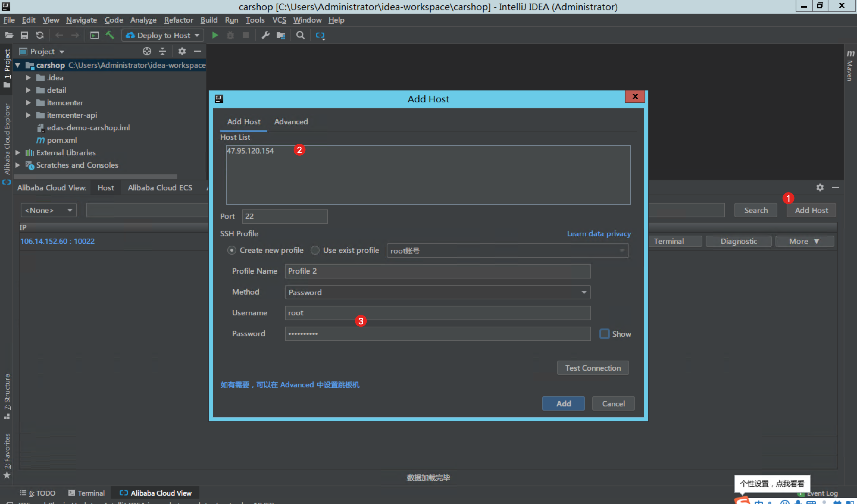Click the Build hammer icon
This screenshot has height=504, width=857.
point(110,35)
